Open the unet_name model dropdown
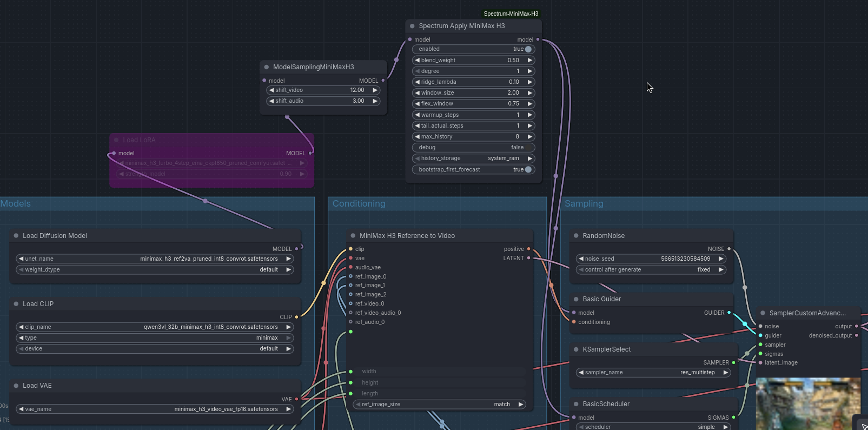This screenshot has height=430, width=868. tap(155, 259)
